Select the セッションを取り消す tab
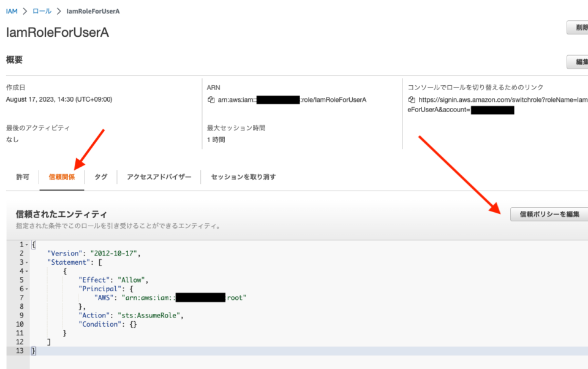This screenshot has height=369, width=588. pos(241,177)
